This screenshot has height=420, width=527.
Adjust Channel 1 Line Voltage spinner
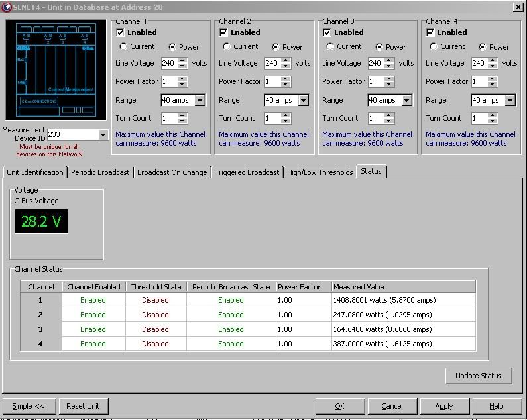182,63
